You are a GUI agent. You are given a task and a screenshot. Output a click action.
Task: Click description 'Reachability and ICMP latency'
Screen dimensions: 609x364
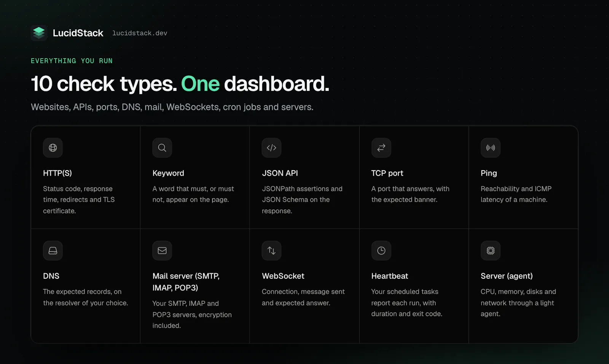516,194
